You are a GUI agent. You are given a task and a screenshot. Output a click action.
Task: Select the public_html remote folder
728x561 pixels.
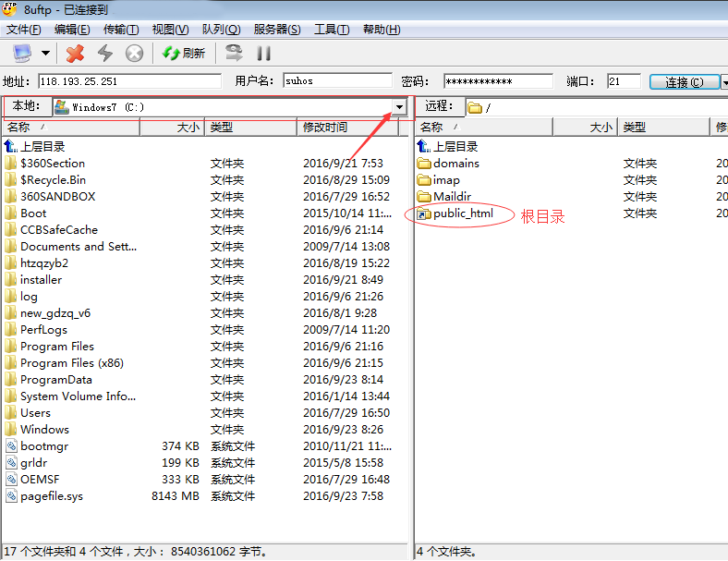(x=462, y=213)
